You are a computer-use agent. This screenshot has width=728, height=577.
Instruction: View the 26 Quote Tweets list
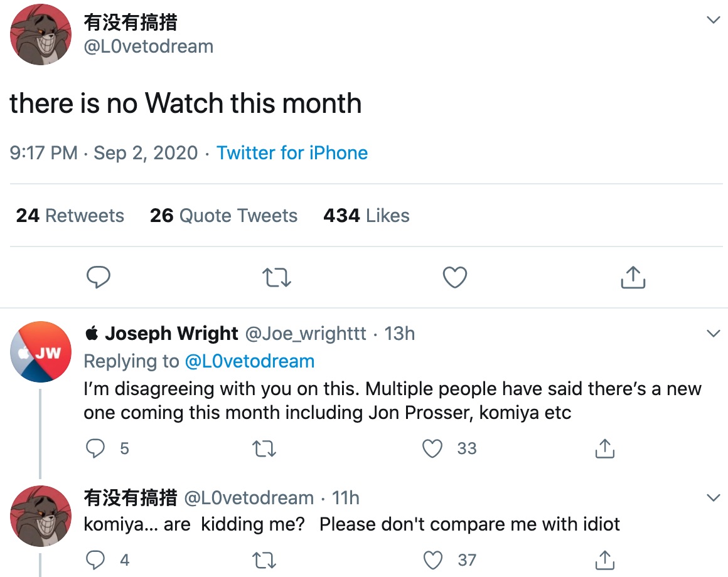tap(223, 216)
